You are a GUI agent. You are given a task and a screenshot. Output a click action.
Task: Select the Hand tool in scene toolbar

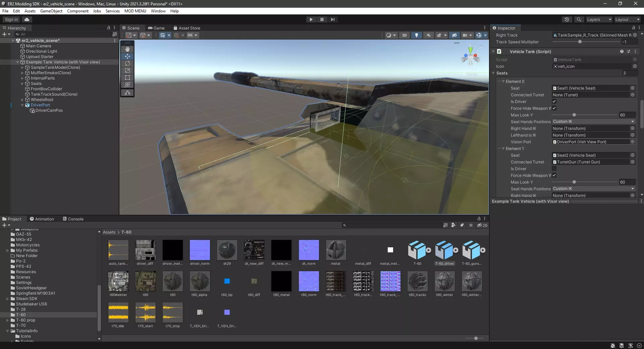point(127,49)
